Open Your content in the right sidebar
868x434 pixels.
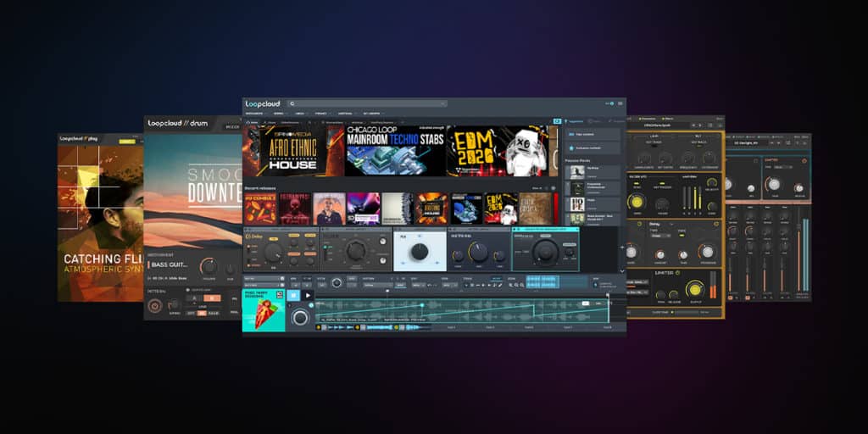(593, 135)
